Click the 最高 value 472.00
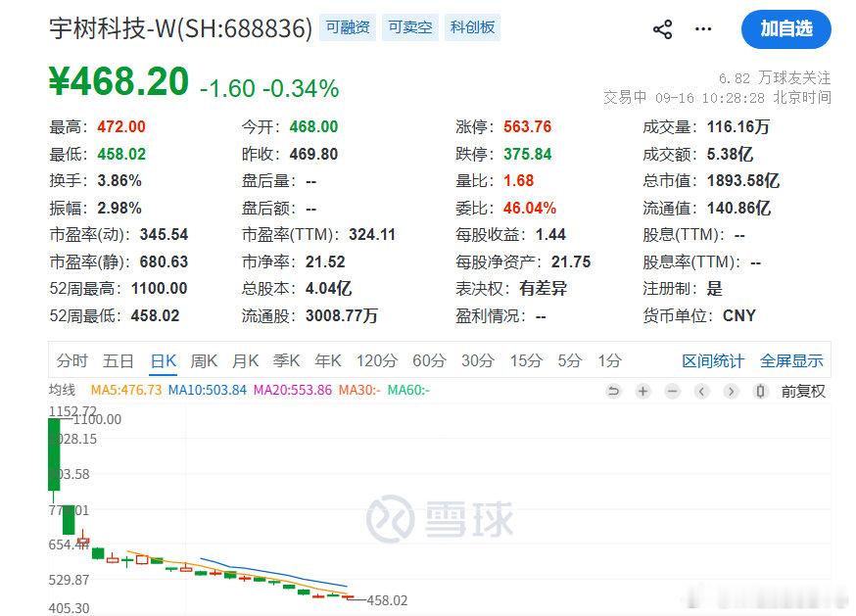Viewport: 856px width, 616px height. (121, 126)
